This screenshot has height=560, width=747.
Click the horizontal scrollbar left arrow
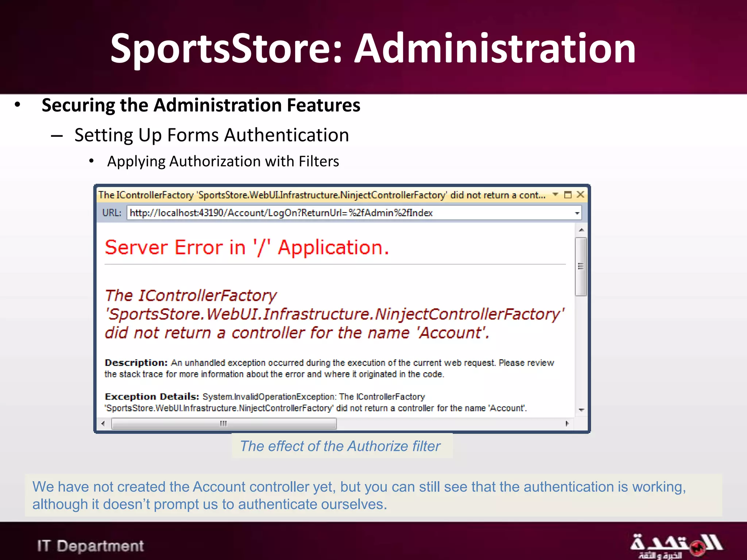[x=103, y=423]
